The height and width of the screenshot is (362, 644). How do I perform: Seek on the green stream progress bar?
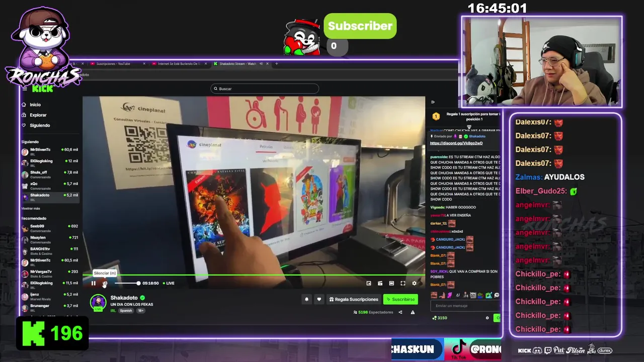254,275
